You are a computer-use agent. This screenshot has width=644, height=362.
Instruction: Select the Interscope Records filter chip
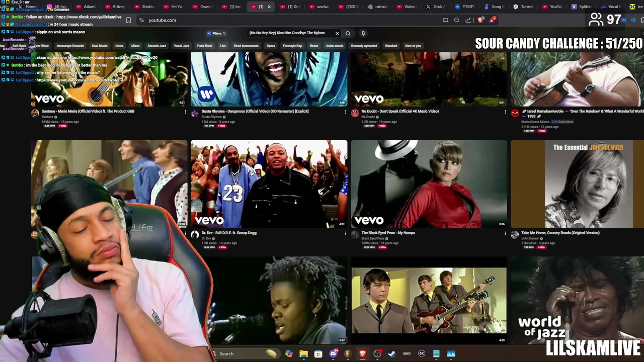[x=70, y=46]
